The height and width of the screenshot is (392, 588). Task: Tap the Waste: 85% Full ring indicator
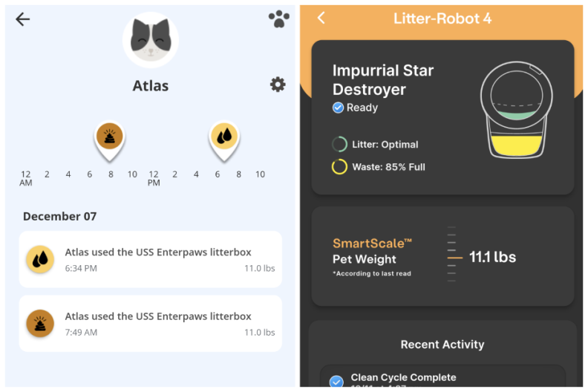tap(339, 167)
